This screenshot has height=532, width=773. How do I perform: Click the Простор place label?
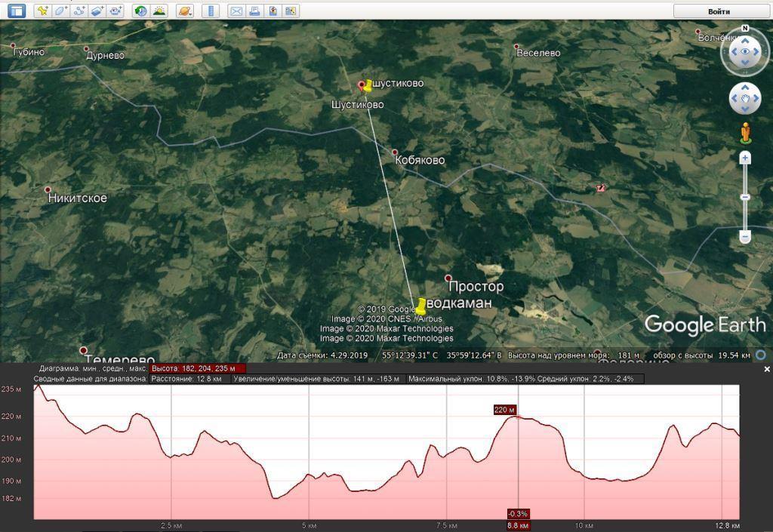tap(476, 286)
